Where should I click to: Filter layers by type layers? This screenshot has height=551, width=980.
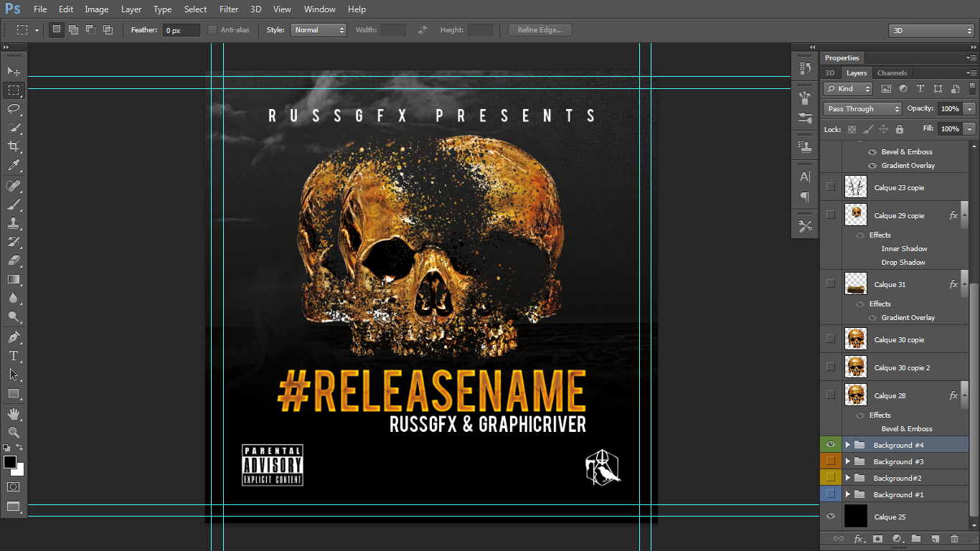click(x=920, y=89)
